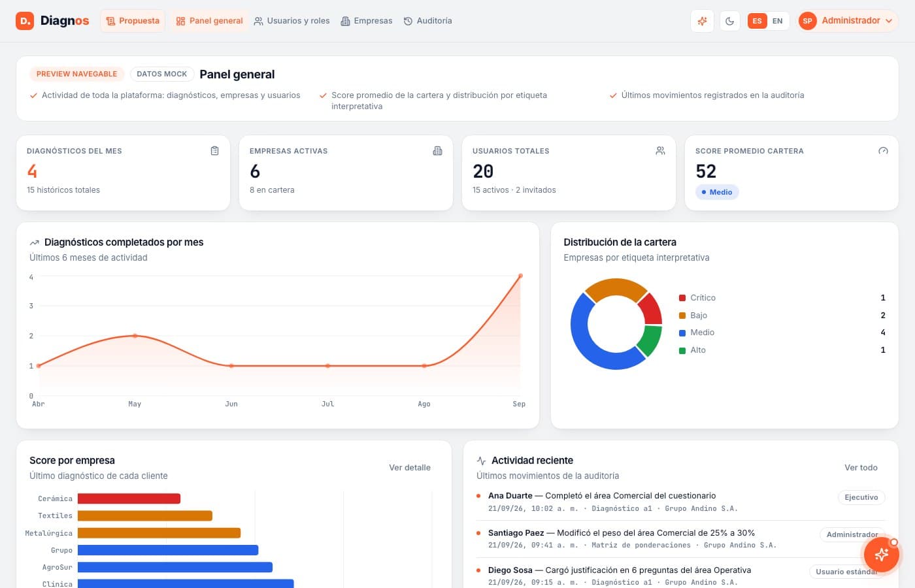915x588 pixels.
Task: Click the orange segment of donut chart
Action: coord(616,287)
